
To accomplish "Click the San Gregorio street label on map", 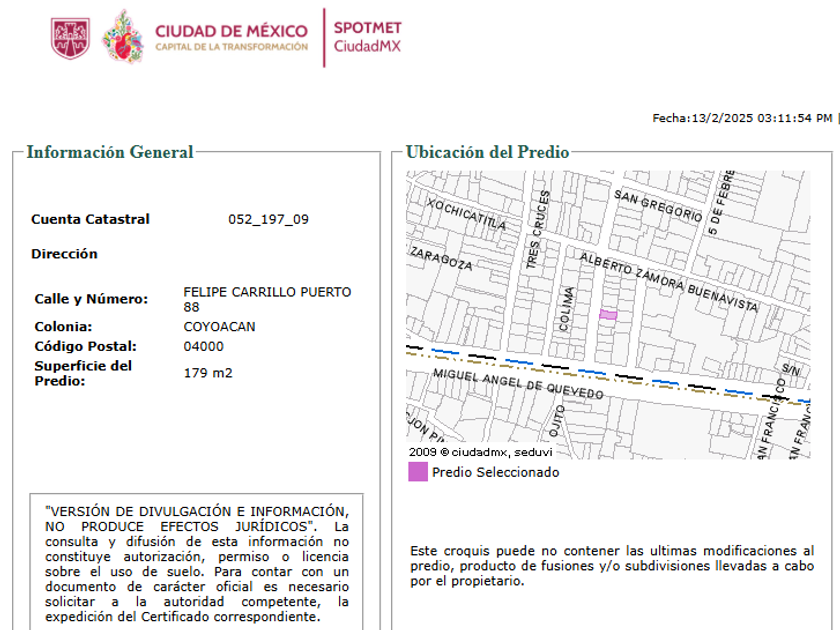I will point(658,205).
